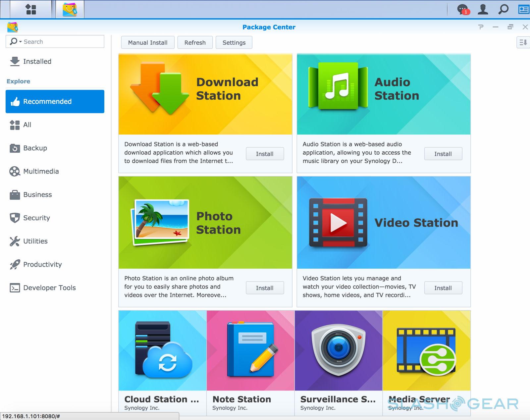Click the Cloud Station package name

[x=162, y=399]
